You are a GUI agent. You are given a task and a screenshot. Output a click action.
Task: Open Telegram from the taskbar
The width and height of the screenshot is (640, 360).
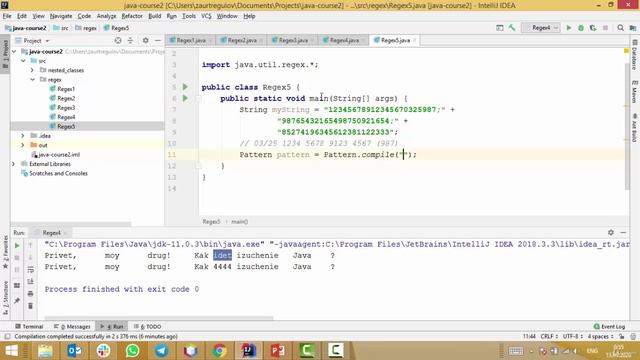[x=161, y=351]
